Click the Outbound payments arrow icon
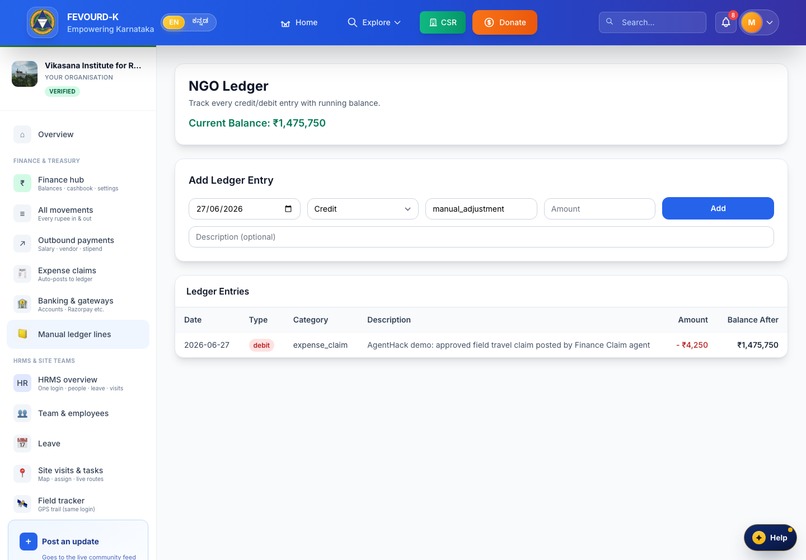The image size is (806, 560). (x=22, y=244)
